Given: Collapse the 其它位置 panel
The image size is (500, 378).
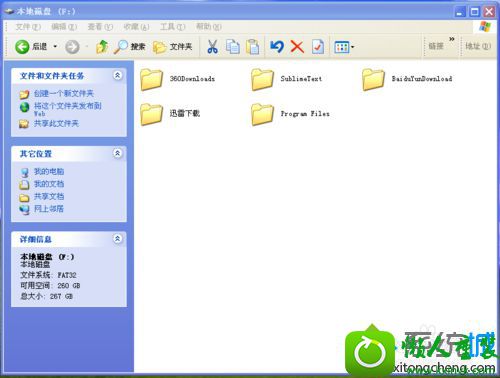Looking at the screenshot, I should (117, 153).
